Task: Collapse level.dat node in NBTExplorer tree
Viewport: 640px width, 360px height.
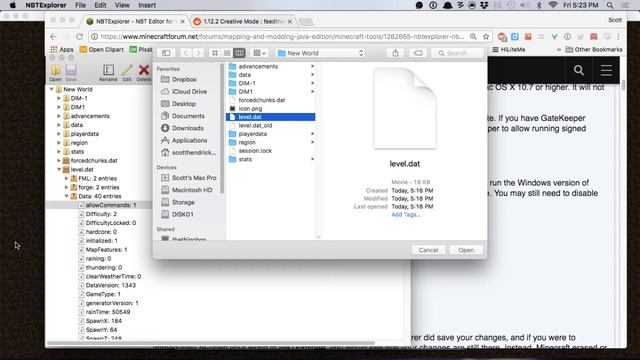Action: (59, 169)
